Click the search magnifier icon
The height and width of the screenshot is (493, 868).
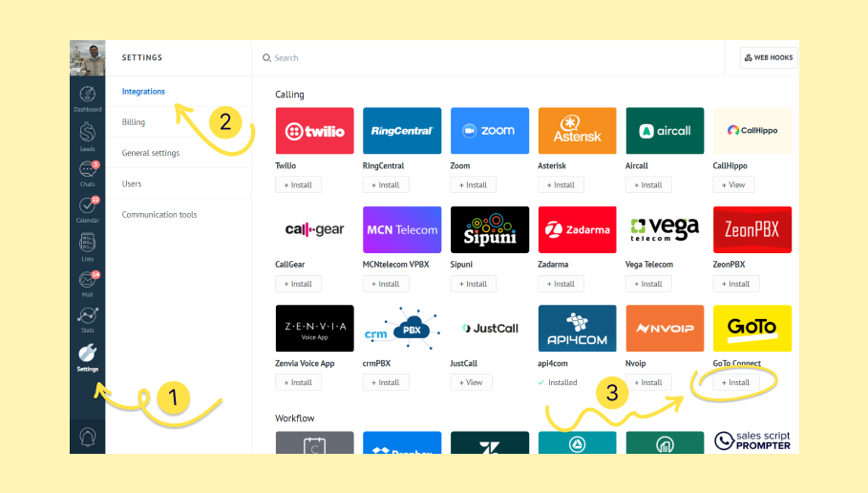point(266,57)
